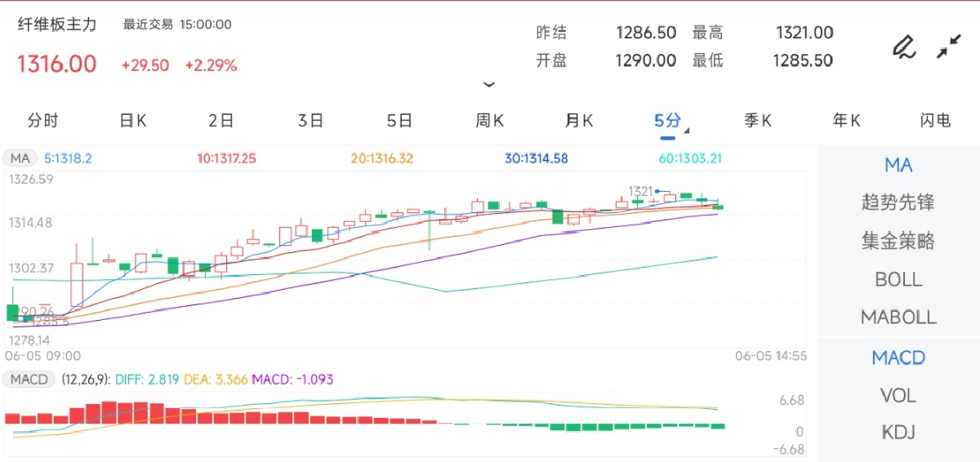This screenshot has height=462, width=980.
Task: Click the 1326.59 price axis label
Action: pyautogui.click(x=31, y=179)
